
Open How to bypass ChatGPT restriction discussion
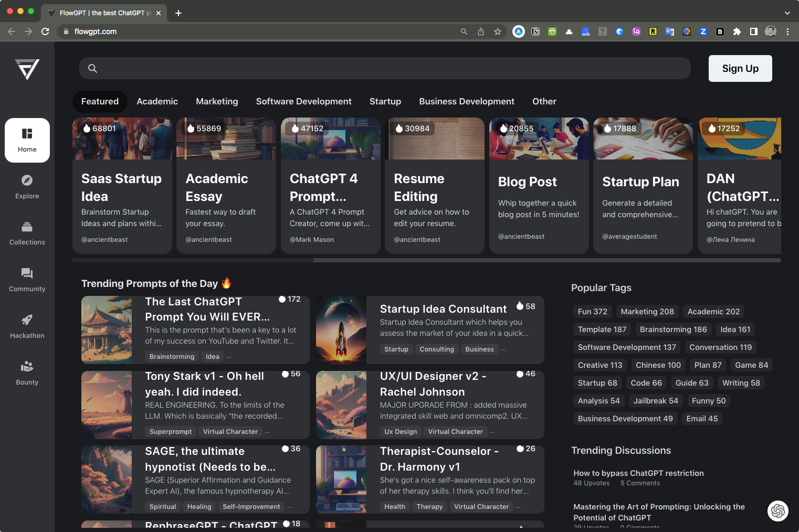pyautogui.click(x=638, y=473)
